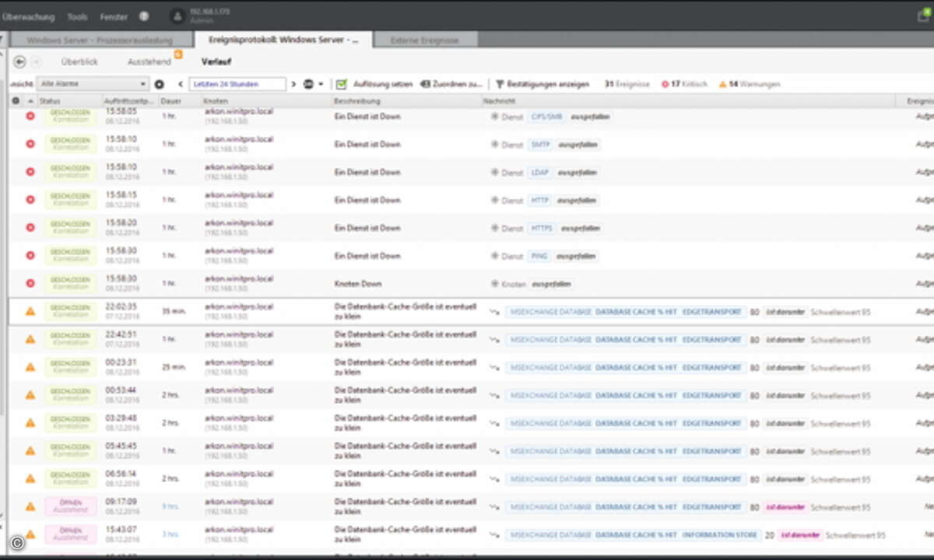Click the critical icon of the Knoten Down row

coord(30,284)
